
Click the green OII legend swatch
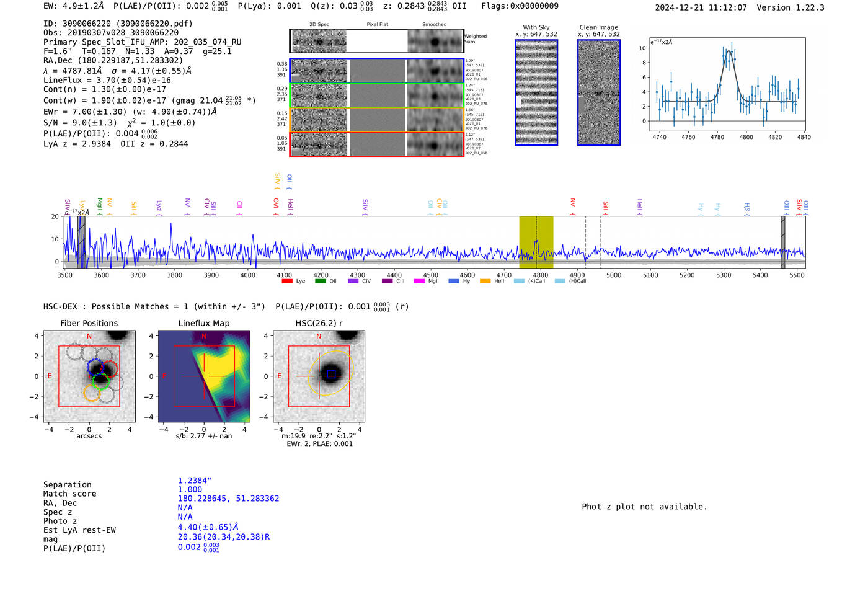[320, 281]
